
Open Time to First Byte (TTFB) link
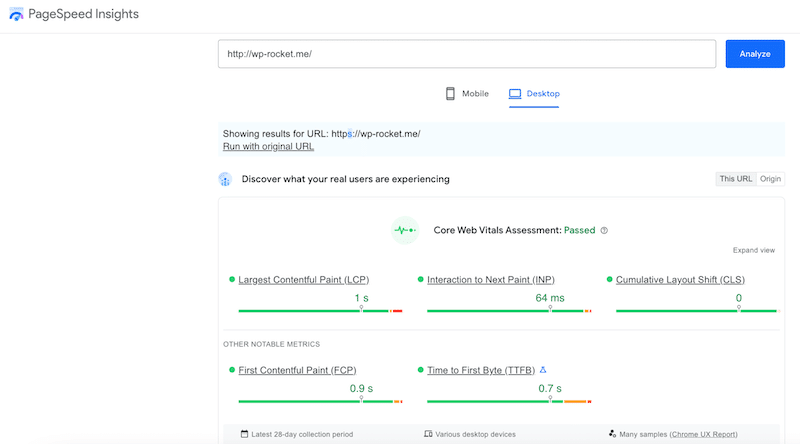[x=481, y=370]
